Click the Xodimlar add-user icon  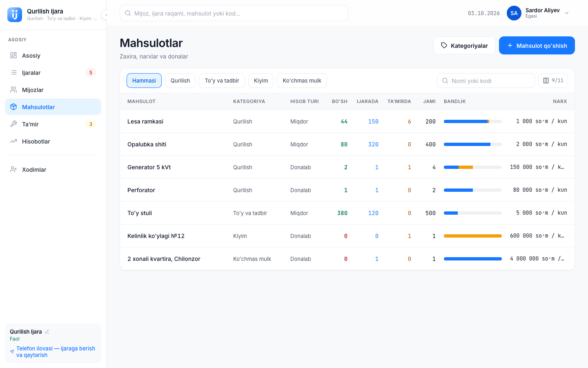tap(13, 170)
